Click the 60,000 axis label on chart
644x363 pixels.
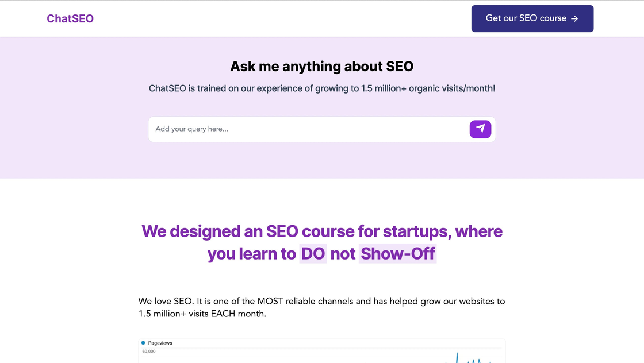click(x=149, y=351)
